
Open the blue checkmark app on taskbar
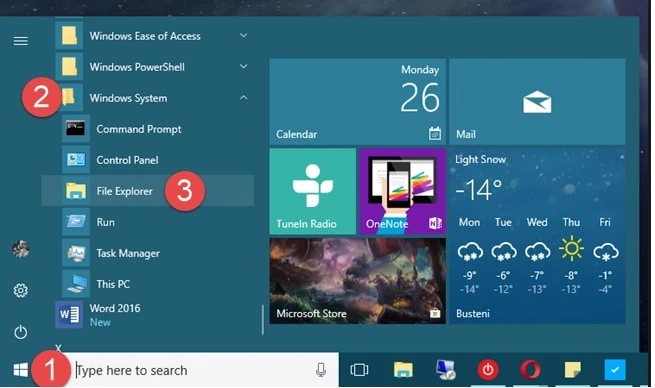[x=615, y=370]
